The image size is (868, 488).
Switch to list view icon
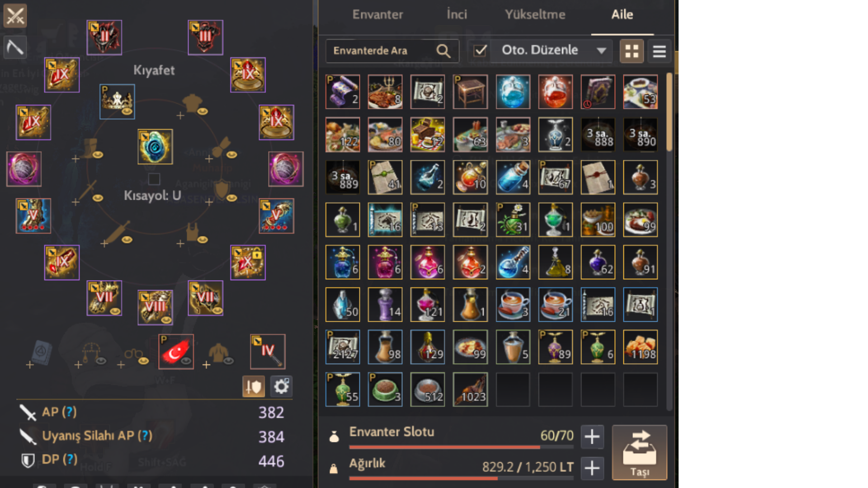[660, 51]
